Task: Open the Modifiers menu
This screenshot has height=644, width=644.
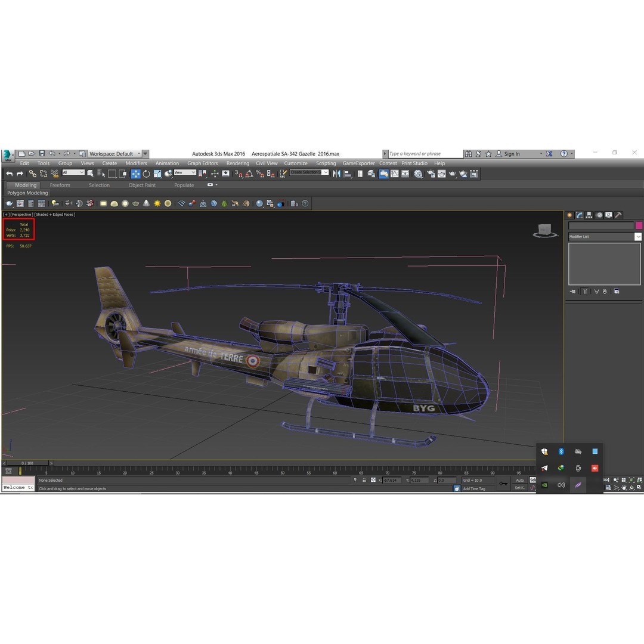Action: click(x=136, y=163)
